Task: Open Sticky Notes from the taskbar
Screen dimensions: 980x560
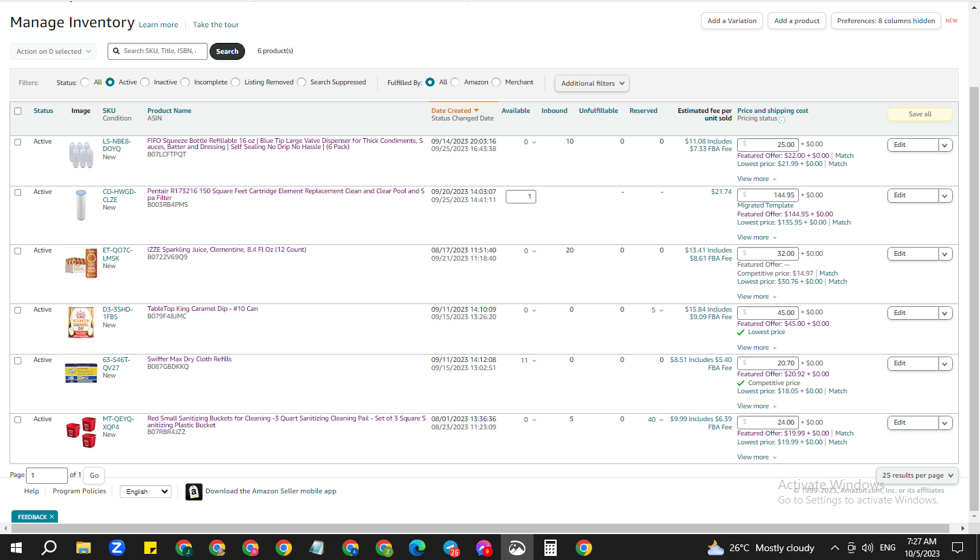Action: pos(150,548)
